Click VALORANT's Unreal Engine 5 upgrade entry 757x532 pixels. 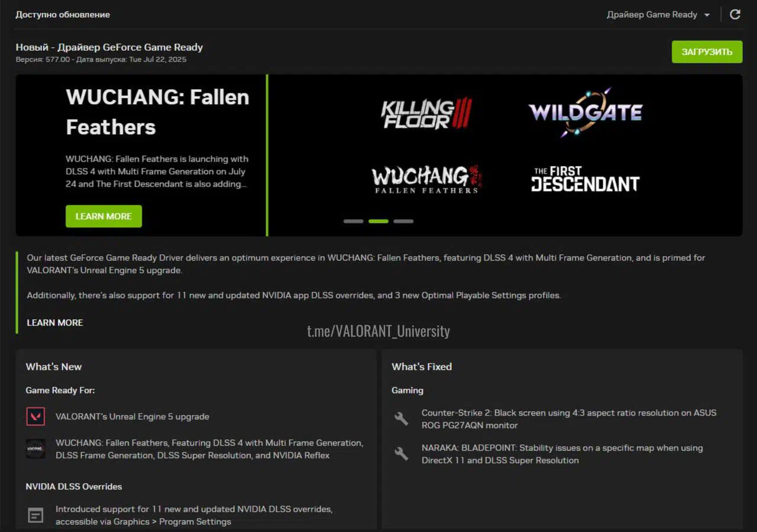tap(132, 417)
